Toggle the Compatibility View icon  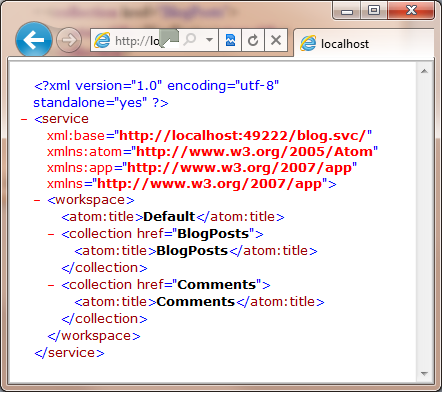[230, 40]
